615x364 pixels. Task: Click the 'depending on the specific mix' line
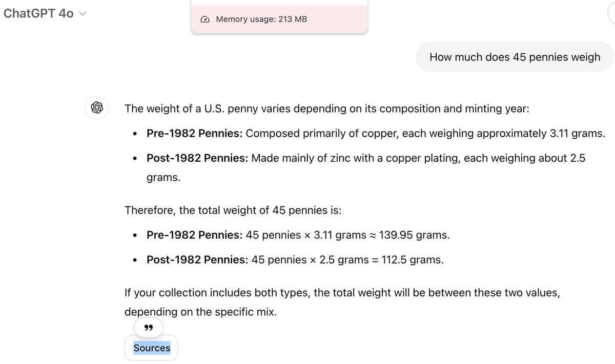(200, 312)
